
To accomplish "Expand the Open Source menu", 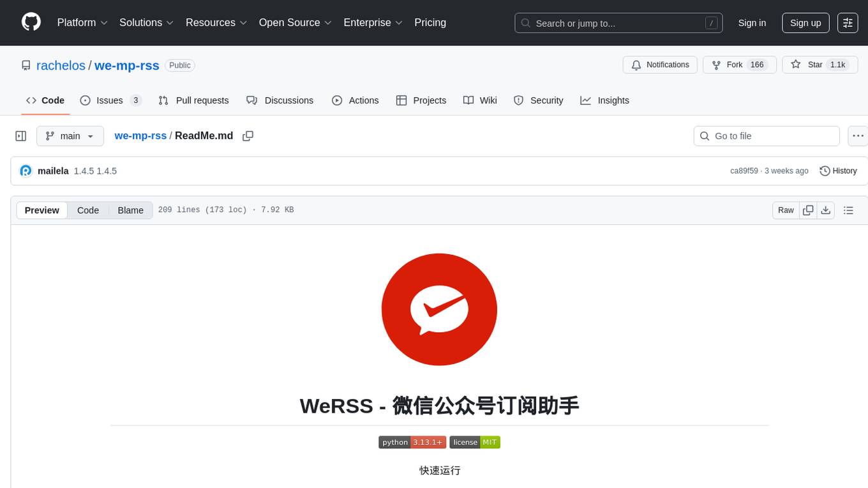I will click(x=296, y=22).
